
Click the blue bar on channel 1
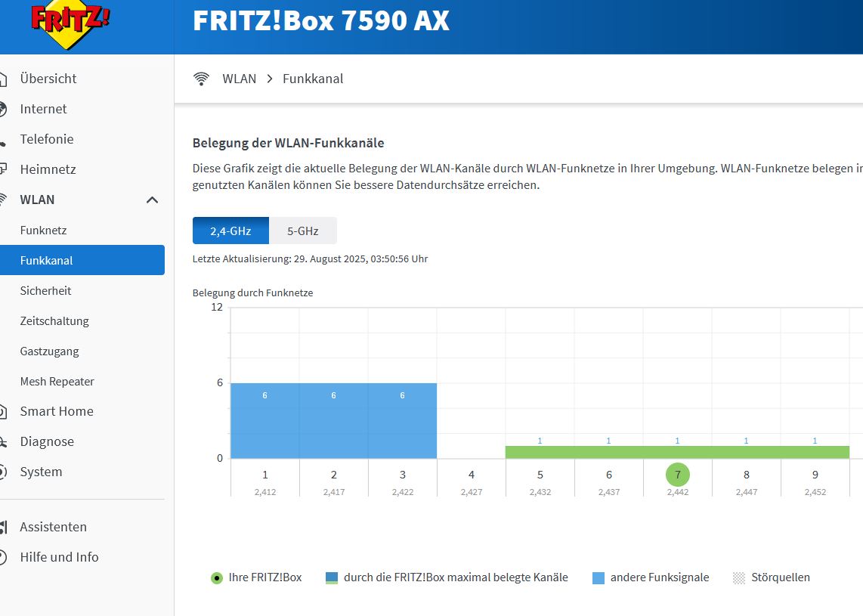(x=264, y=420)
